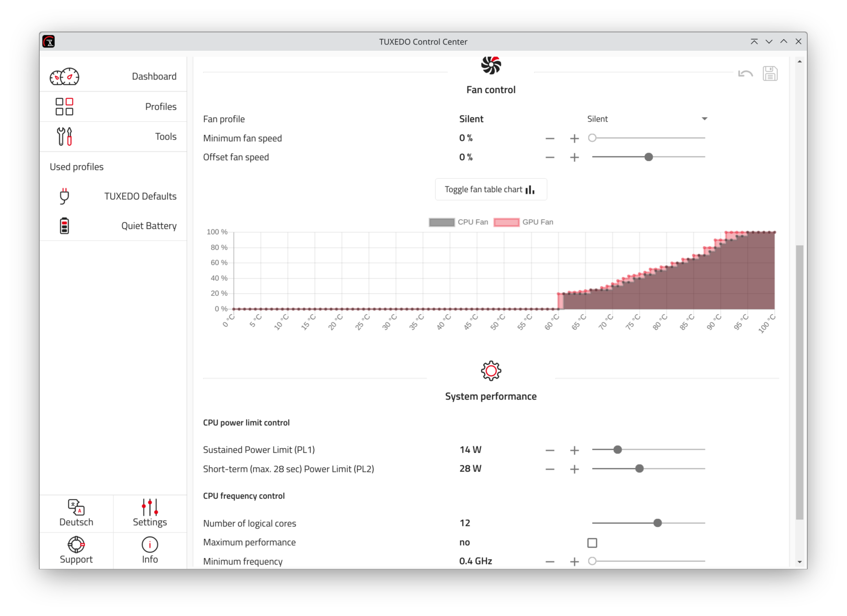The width and height of the screenshot is (847, 616).
Task: Roll up window using titlebar shade arrow
Action: click(754, 41)
